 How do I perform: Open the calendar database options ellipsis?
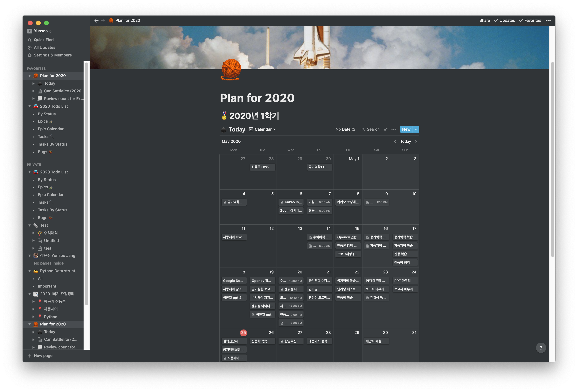tap(394, 129)
